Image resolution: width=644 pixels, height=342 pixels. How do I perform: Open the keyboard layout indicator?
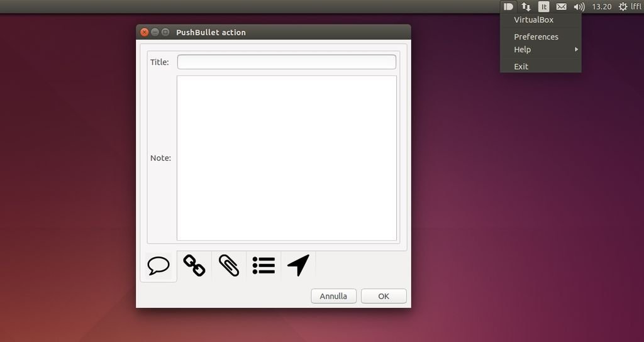[x=544, y=6]
